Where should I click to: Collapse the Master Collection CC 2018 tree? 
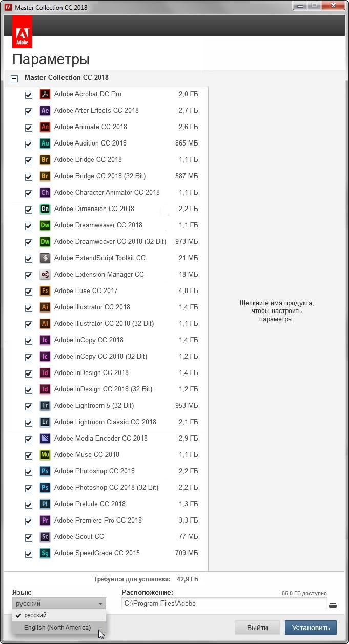tap(14, 78)
